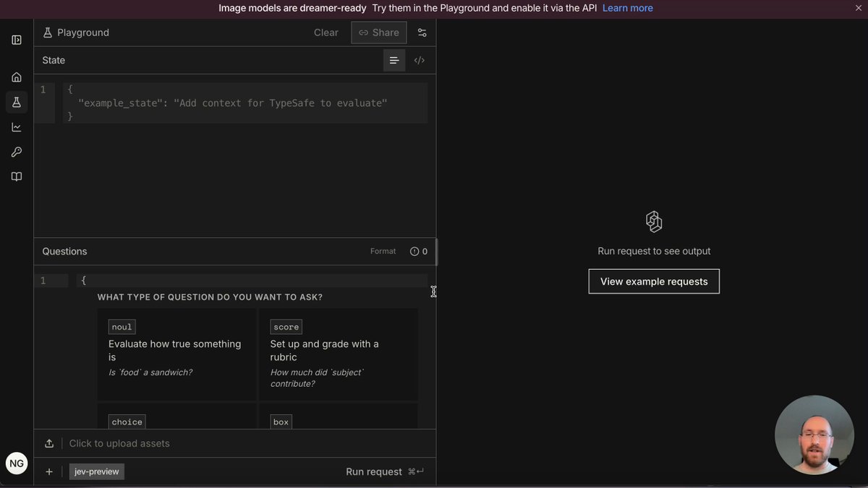The image size is (868, 488).
Task: Click the 'Questions' panel heading
Action: pyautogui.click(x=64, y=252)
